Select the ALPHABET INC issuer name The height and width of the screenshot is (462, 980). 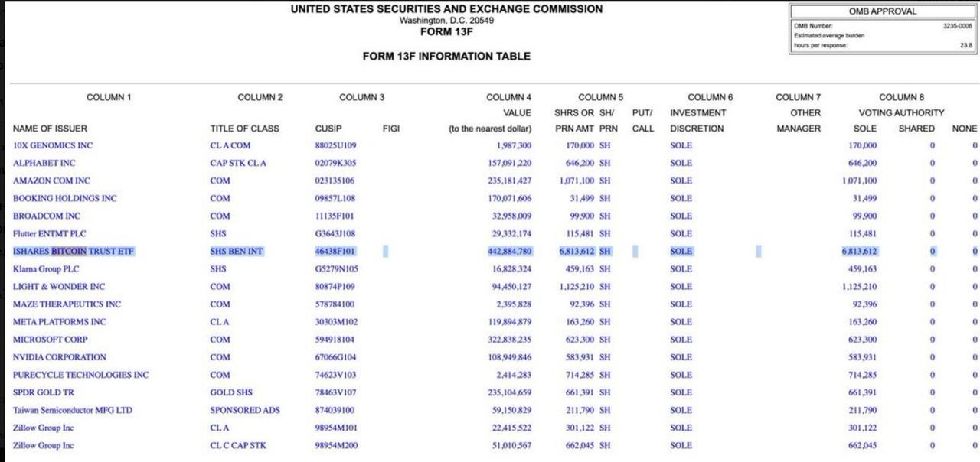tap(44, 163)
